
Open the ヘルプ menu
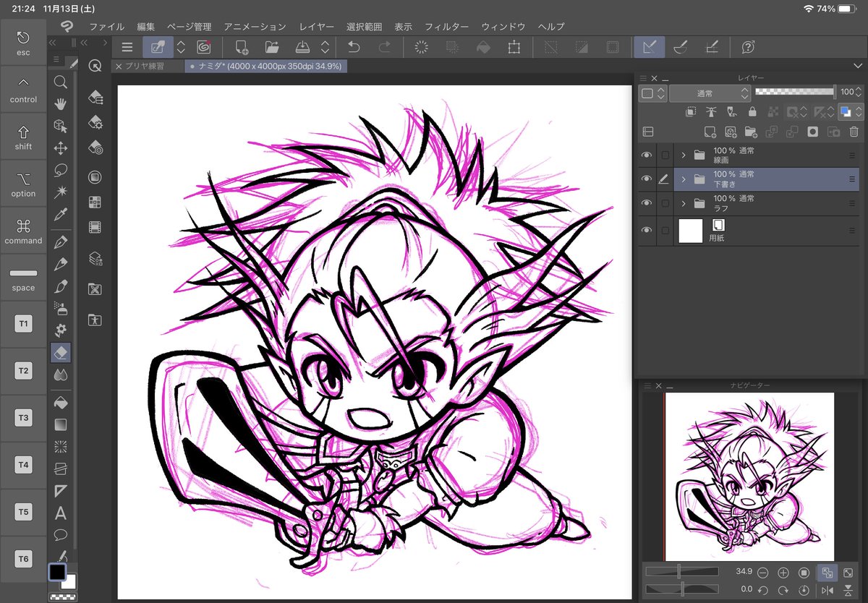click(551, 27)
